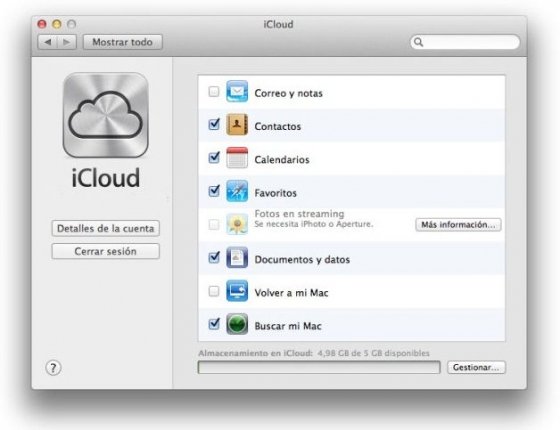Disable the Buscar mi Mac checkbox
Image resolution: width=560 pixels, height=430 pixels.
[x=214, y=324]
